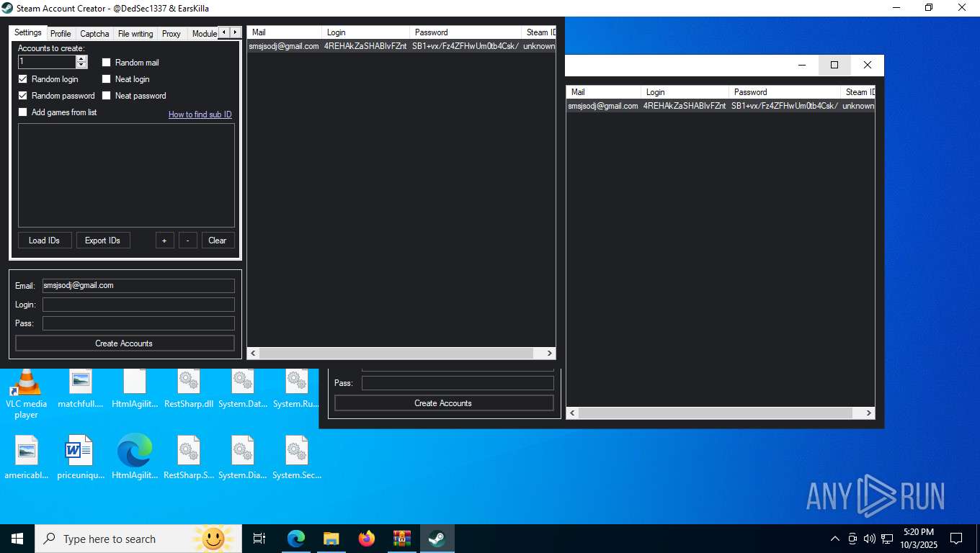
Task: Select the RestSharp.S... desktop file
Action: click(189, 457)
